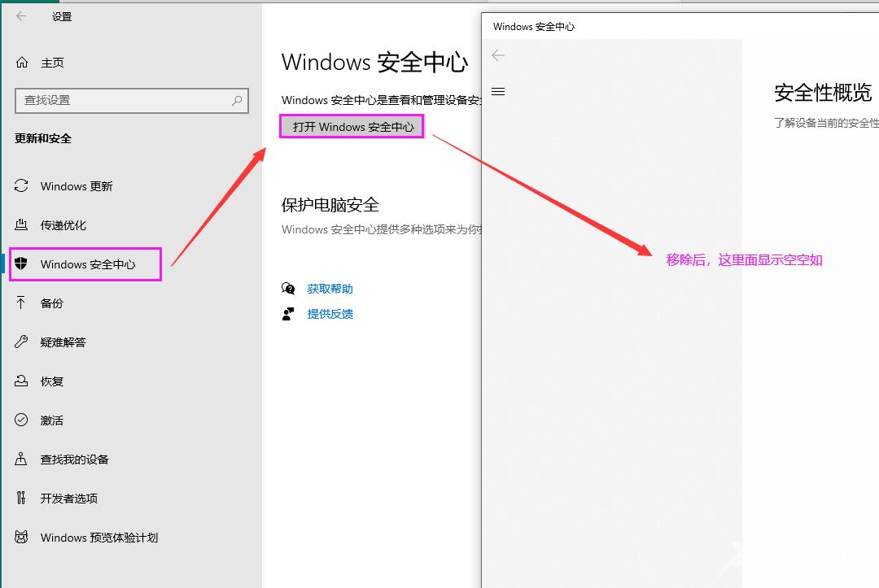Open the 恢复 page

pyautogui.click(x=51, y=381)
